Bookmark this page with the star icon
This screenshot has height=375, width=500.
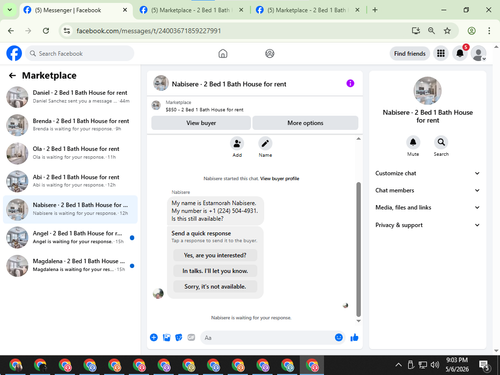tap(447, 31)
